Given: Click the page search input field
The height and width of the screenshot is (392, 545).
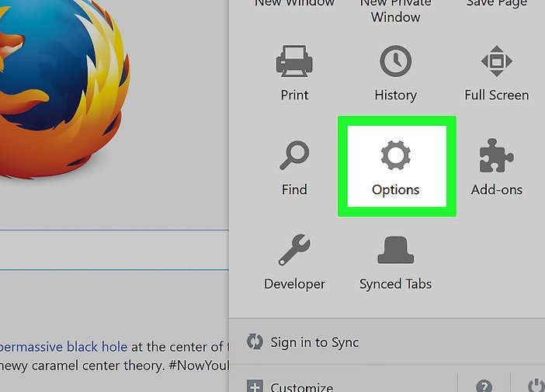Looking at the screenshot, I should pyautogui.click(x=114, y=250).
